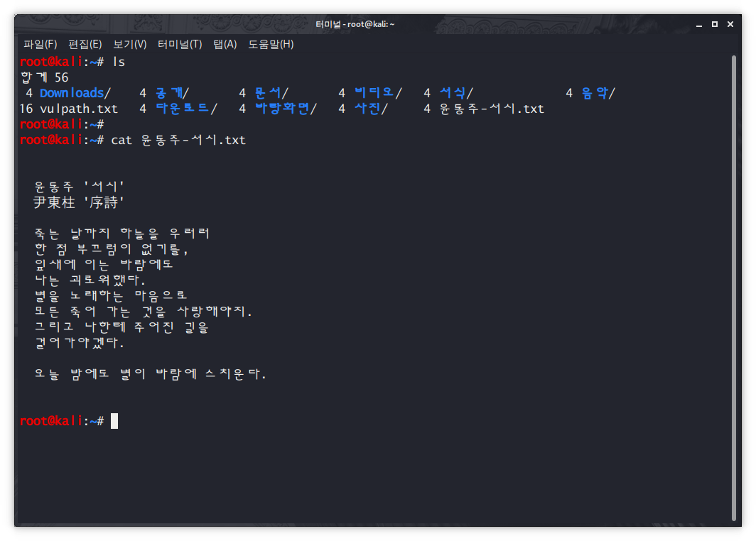
Task: Click the 문서/ directory entry
Action: click(271, 93)
